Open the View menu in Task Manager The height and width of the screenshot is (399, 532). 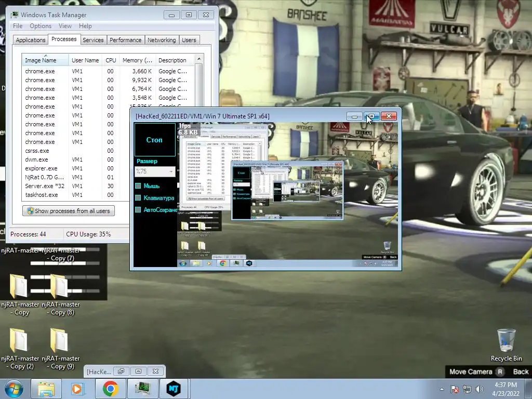coord(65,26)
